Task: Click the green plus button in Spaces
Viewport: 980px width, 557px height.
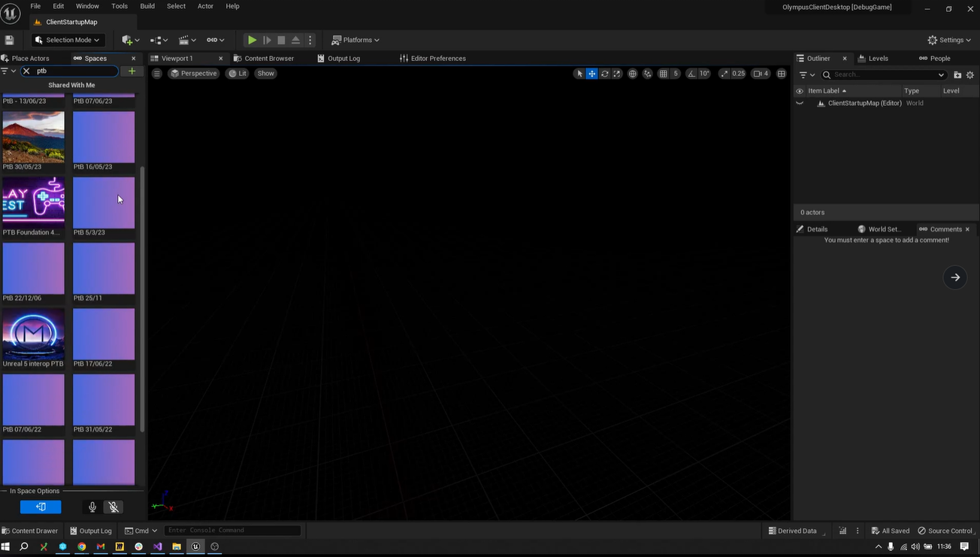Action: click(x=132, y=71)
